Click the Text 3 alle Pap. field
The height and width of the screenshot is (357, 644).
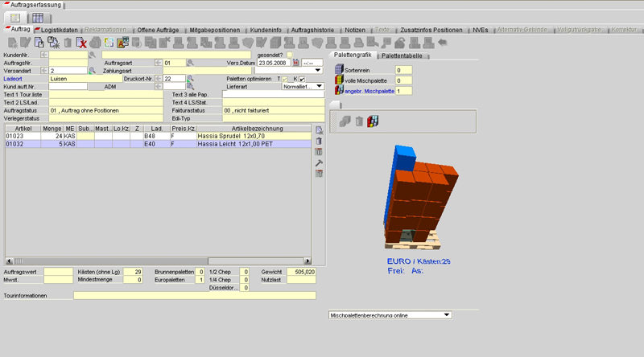tap(273, 94)
